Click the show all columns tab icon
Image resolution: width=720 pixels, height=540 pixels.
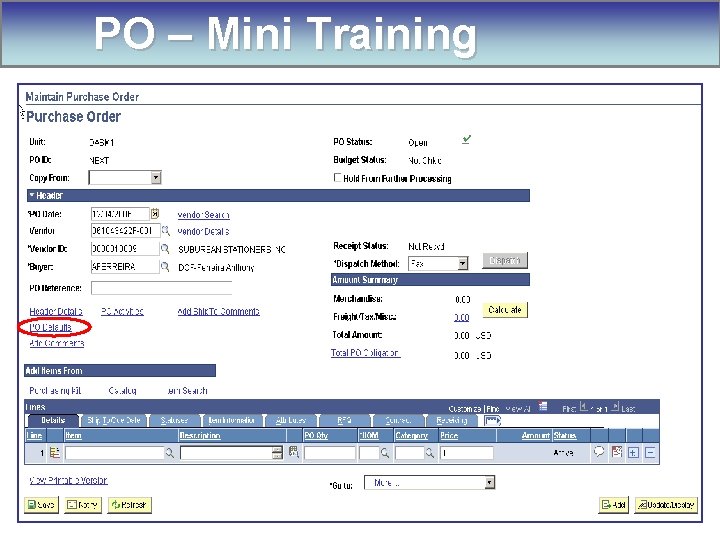(492, 421)
